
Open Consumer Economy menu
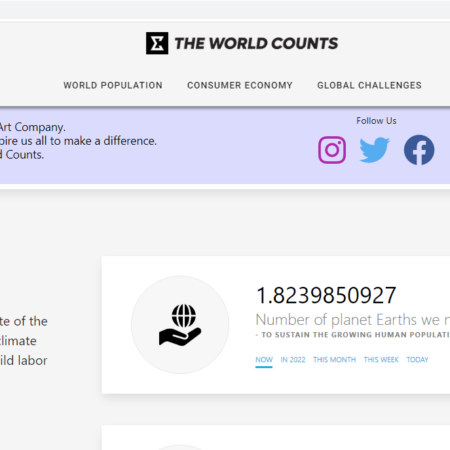pyautogui.click(x=240, y=85)
